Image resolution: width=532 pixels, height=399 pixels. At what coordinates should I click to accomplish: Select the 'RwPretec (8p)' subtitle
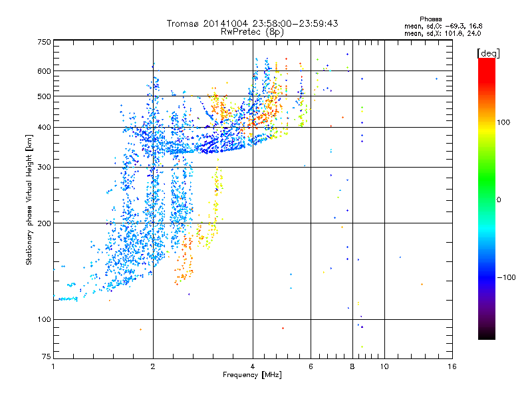(252, 32)
